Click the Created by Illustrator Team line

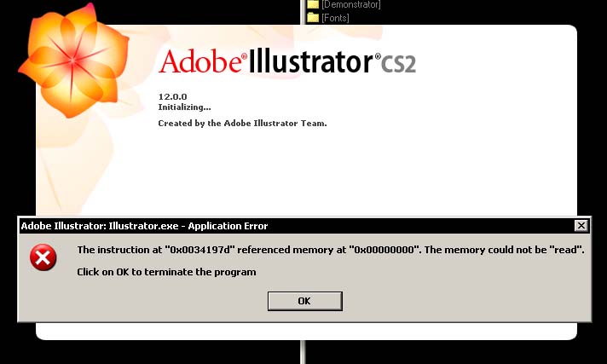242,124
